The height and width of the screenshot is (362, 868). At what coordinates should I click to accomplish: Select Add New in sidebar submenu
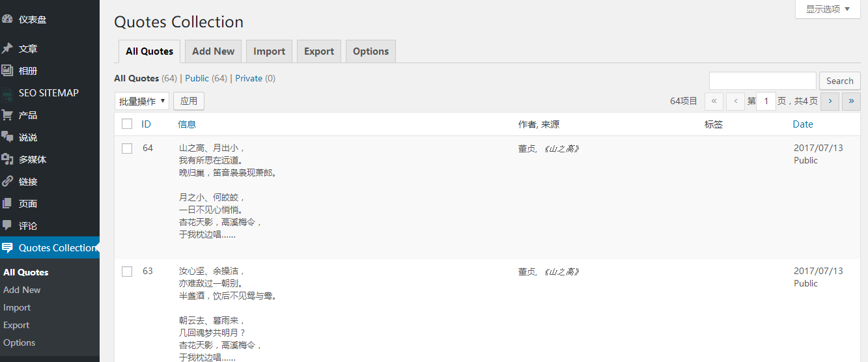(x=22, y=290)
